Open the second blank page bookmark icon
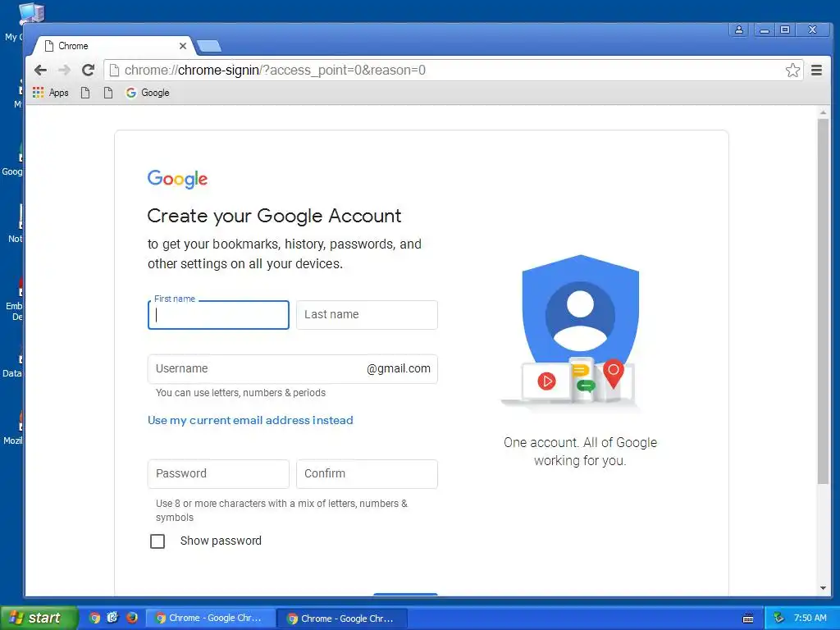Screen dimensions: 840x630 coord(108,93)
